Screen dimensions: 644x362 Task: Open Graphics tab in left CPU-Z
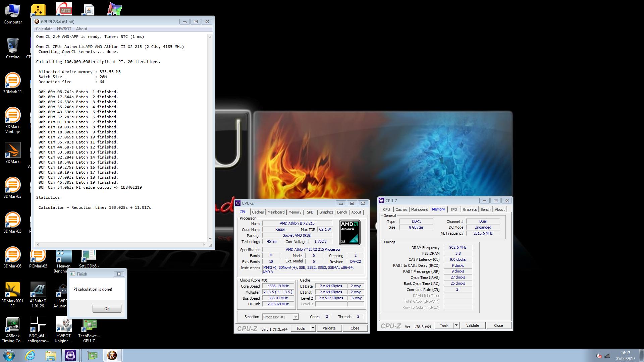[326, 212]
